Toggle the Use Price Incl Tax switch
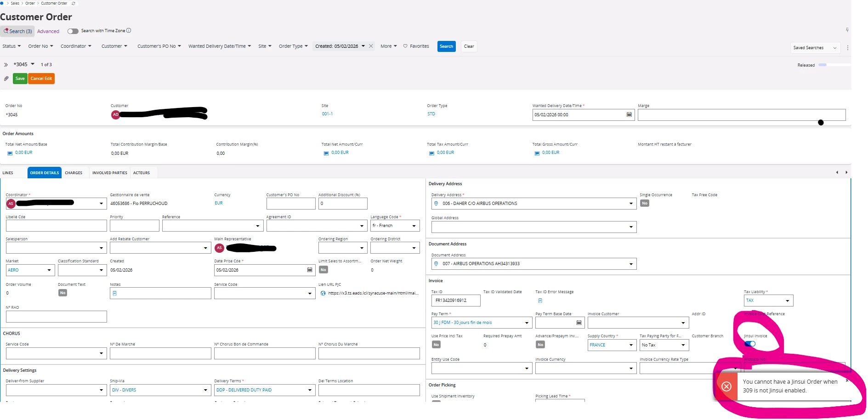The image size is (868, 420). 436,345
